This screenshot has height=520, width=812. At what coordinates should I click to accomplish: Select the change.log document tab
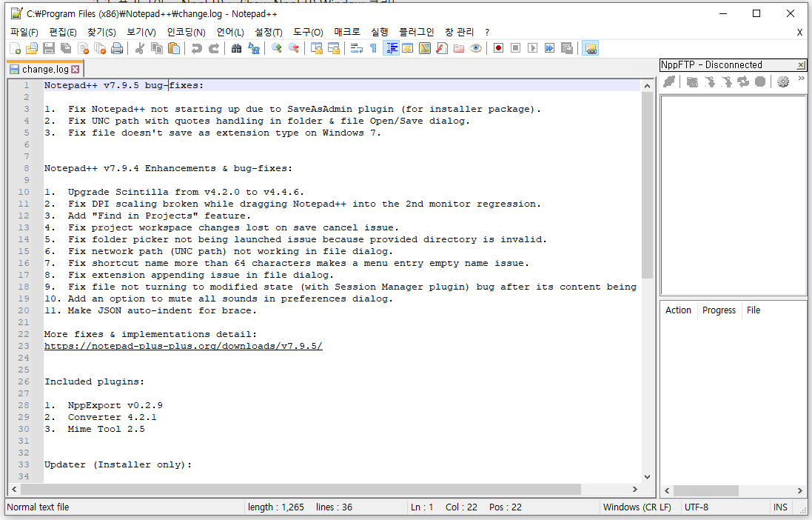coord(44,69)
